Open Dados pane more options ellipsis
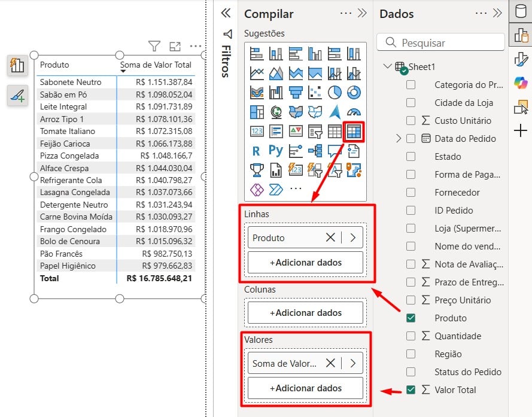 tap(481, 13)
